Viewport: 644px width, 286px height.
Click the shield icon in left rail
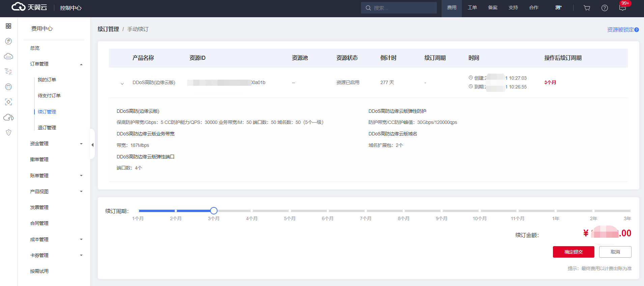pos(8,132)
